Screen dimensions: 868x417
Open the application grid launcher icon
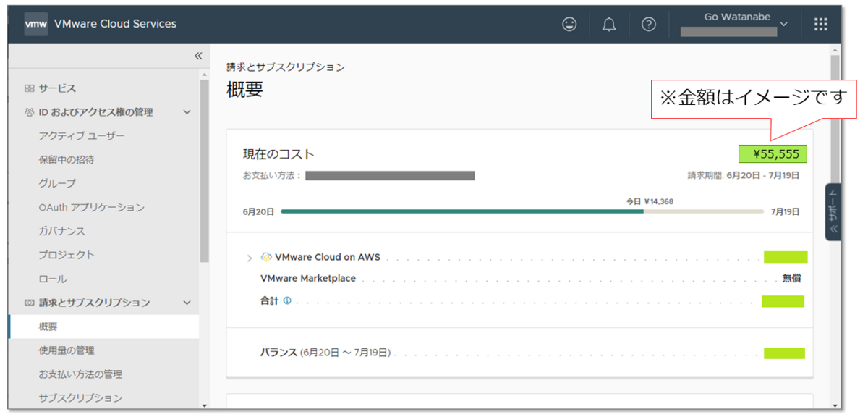tap(820, 23)
